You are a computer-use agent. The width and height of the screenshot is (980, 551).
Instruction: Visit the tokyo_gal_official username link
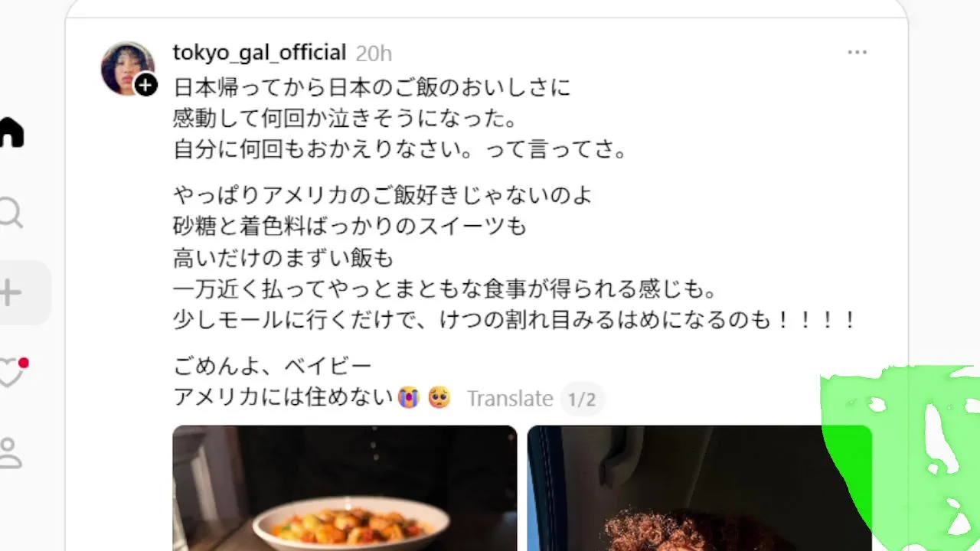coord(260,53)
